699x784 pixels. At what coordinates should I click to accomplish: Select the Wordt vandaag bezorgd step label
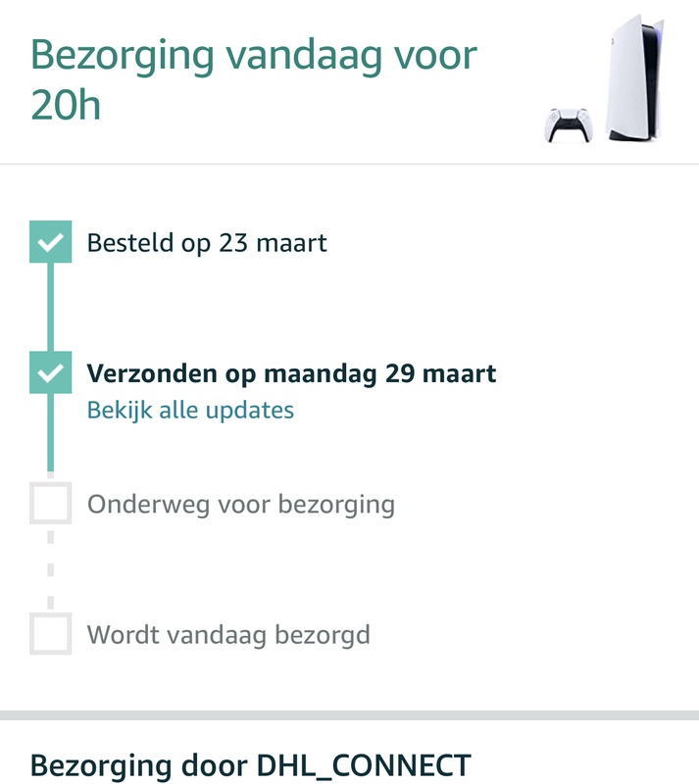pyautogui.click(x=228, y=634)
